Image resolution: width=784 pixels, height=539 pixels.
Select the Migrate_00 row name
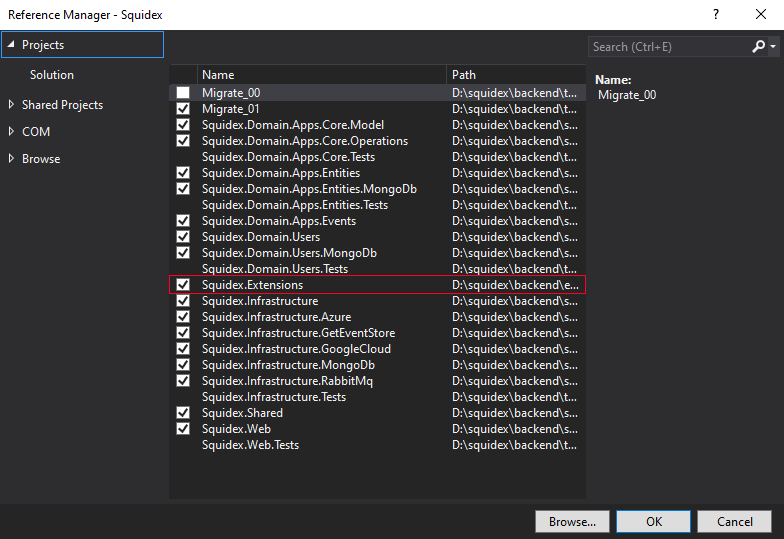click(x=231, y=92)
